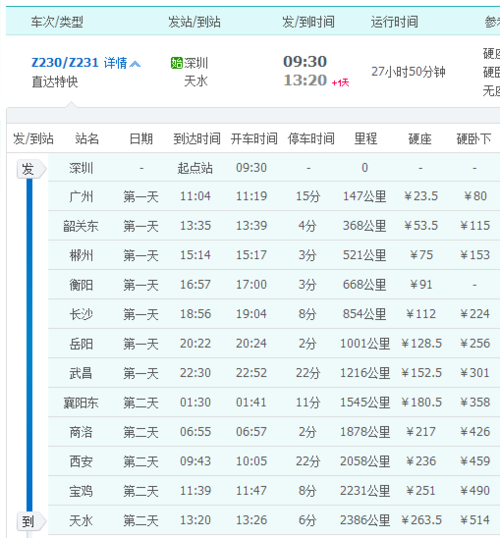The image size is (500, 538).
Task: Click the 开车时间 column header
Action: coord(254,139)
